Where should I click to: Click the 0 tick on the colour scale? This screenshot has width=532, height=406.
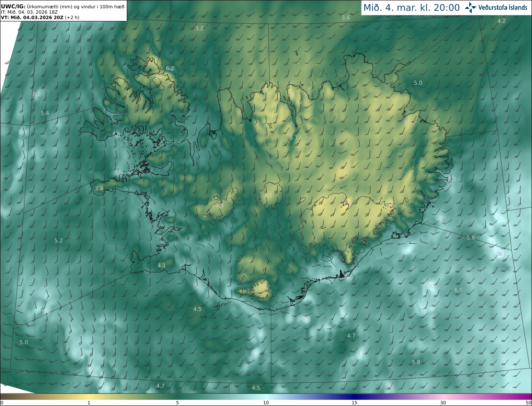pos(2,403)
